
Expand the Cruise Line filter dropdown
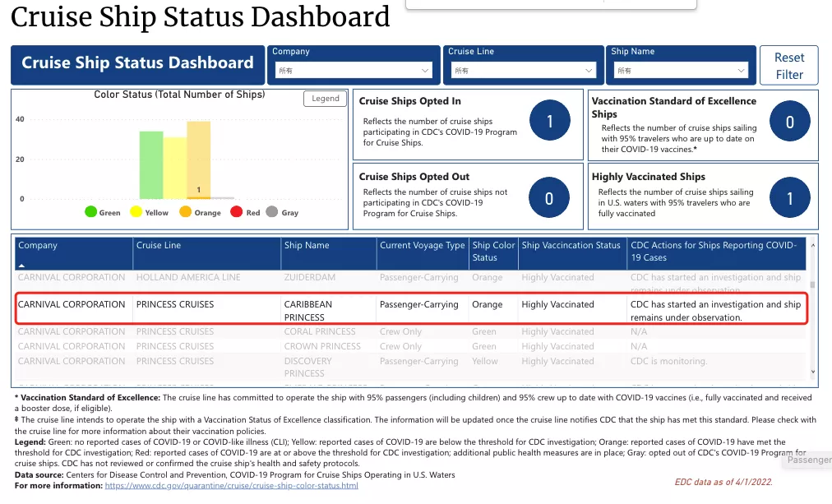point(523,70)
